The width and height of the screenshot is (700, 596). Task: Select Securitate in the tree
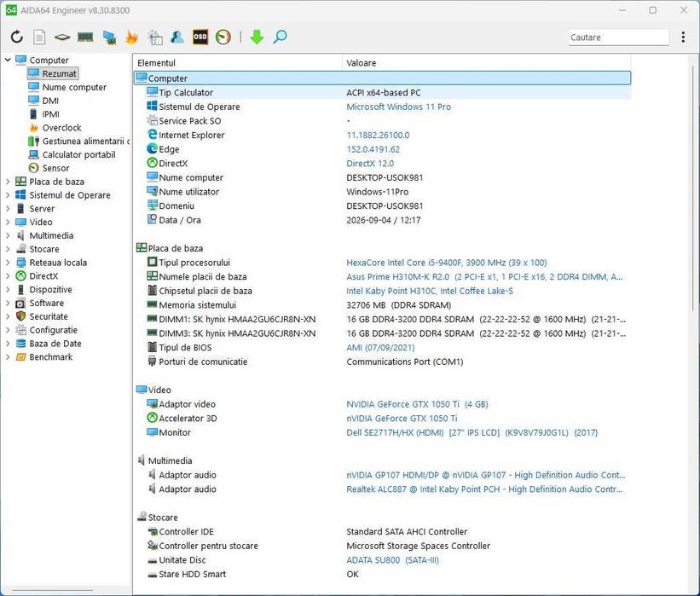click(49, 316)
